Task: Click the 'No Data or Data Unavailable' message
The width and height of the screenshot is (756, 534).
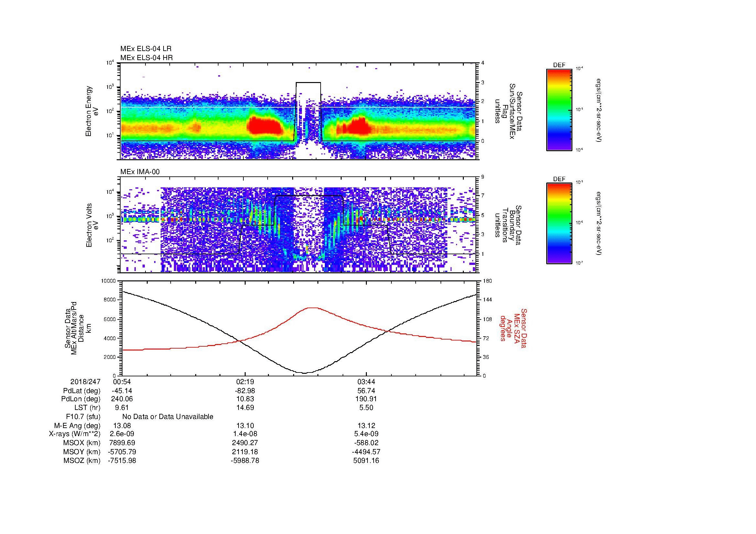Action: pos(168,417)
